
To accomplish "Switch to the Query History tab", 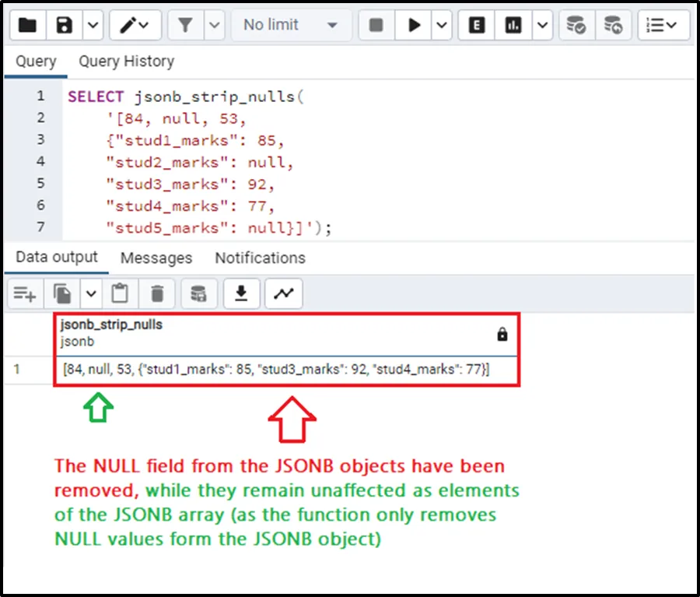I will (x=126, y=61).
